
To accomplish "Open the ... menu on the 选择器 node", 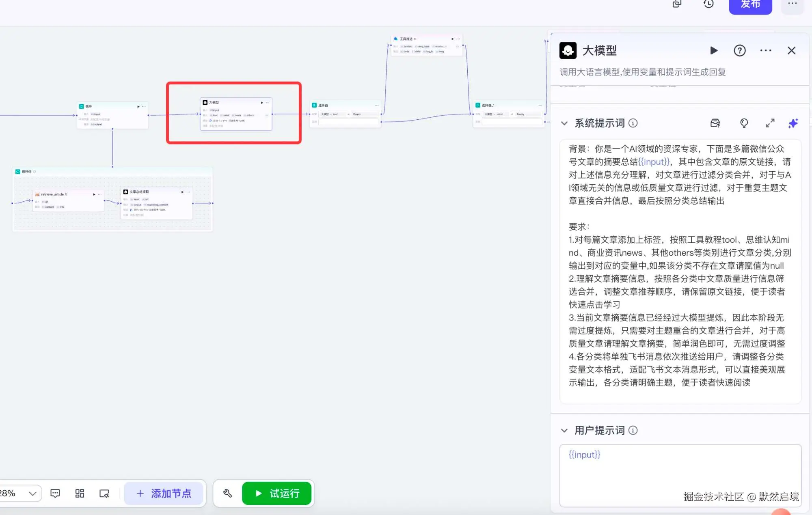I will tap(376, 105).
